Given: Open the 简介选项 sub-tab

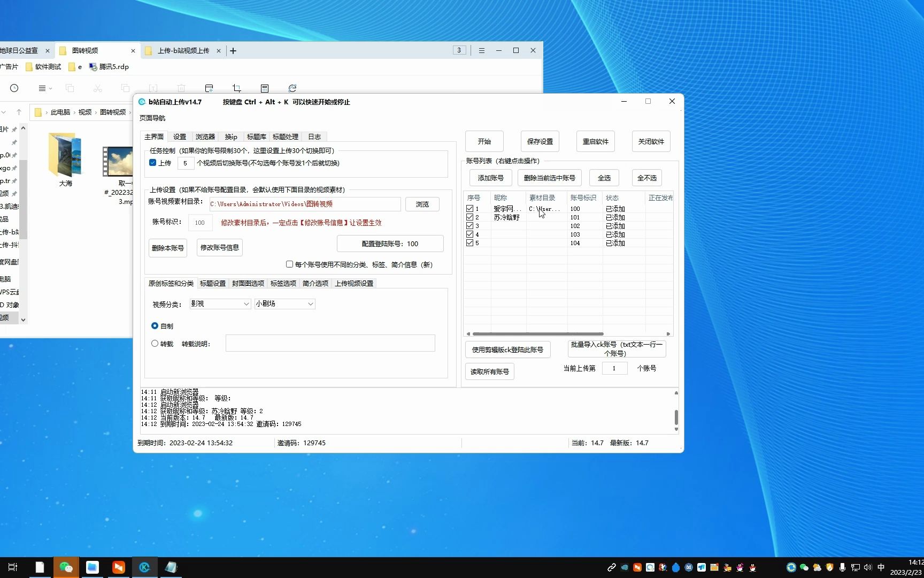Looking at the screenshot, I should tap(315, 283).
